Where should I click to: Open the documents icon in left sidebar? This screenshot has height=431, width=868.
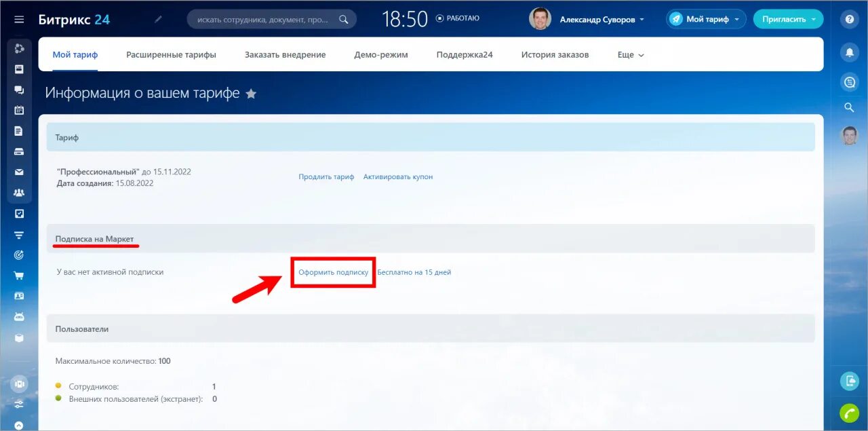point(19,131)
